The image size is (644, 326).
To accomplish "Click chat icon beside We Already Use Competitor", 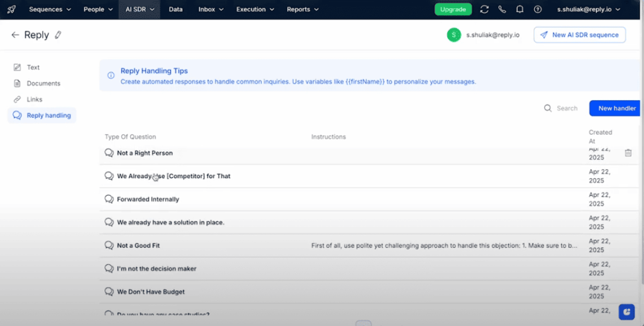I will [109, 176].
